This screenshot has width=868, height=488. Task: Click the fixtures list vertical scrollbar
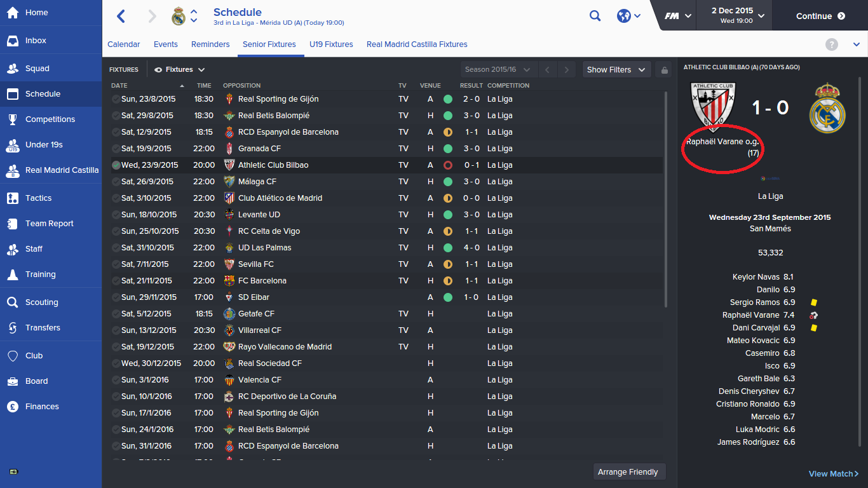coord(665,198)
